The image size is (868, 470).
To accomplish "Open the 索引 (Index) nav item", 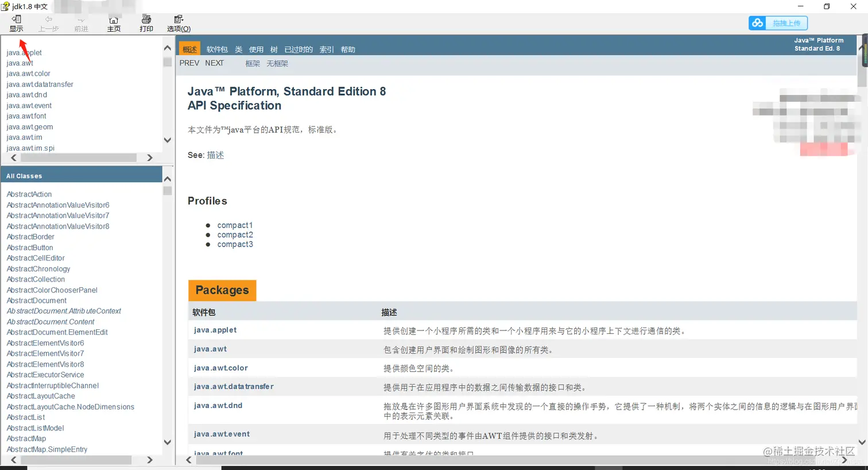I will pos(327,49).
